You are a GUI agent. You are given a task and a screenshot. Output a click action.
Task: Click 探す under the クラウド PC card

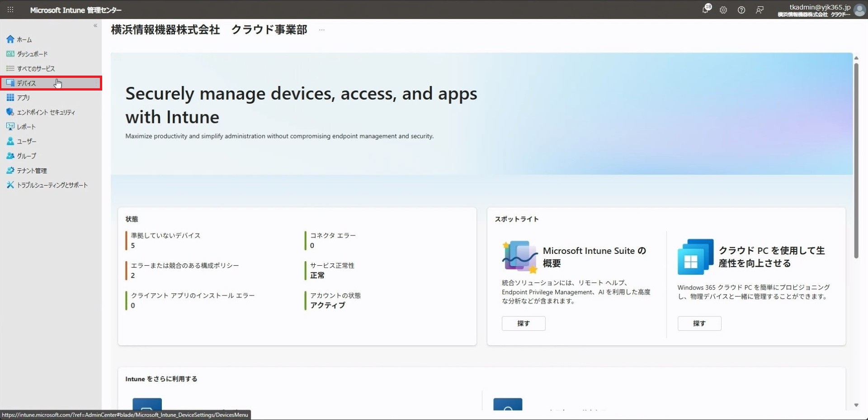(x=699, y=324)
